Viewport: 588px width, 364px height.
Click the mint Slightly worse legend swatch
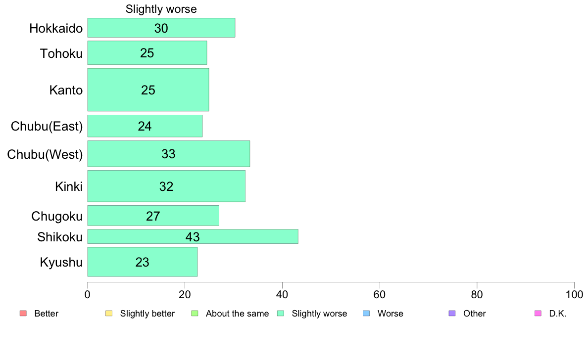(x=281, y=314)
